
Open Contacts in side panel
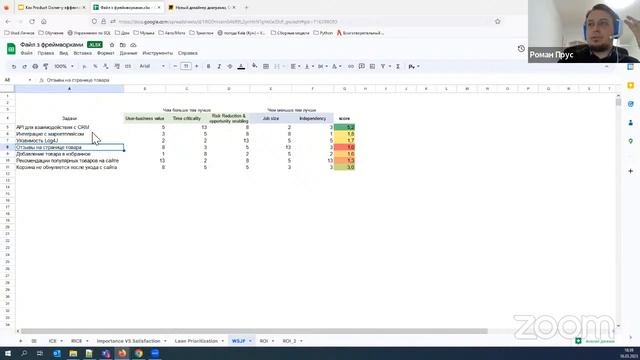click(x=631, y=122)
